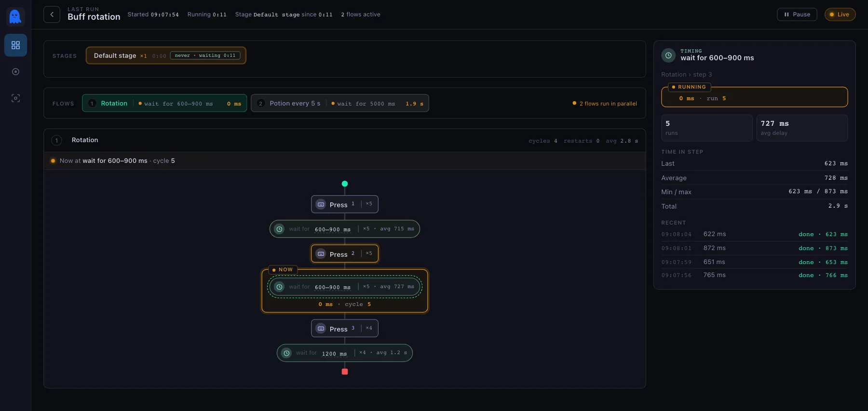The image size is (868, 411).
Task: Open the screen capture target icon in sidebar
Action: click(x=15, y=98)
